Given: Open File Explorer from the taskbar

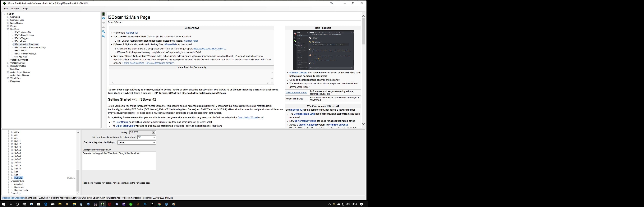Looking at the screenshot, I should click(74, 204).
